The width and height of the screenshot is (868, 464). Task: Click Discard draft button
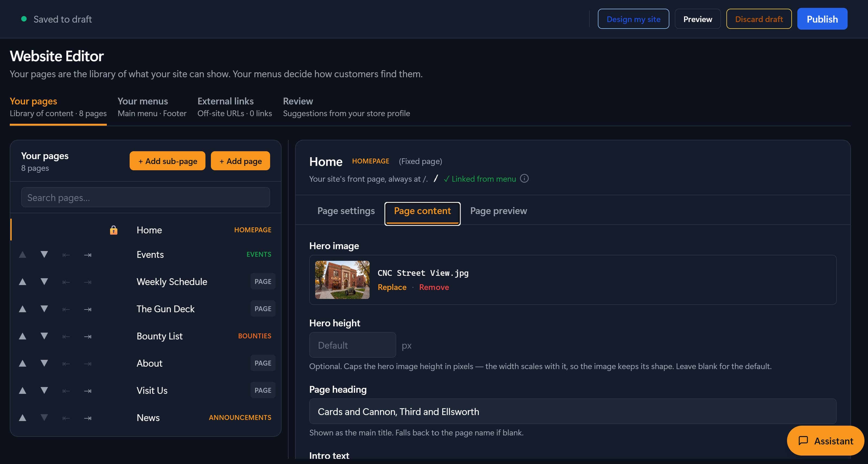point(759,19)
